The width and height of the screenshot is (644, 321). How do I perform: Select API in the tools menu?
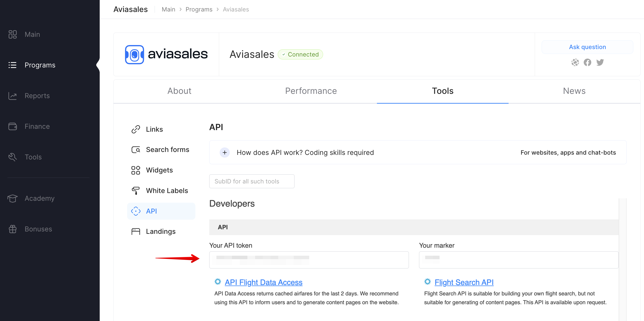point(161,211)
